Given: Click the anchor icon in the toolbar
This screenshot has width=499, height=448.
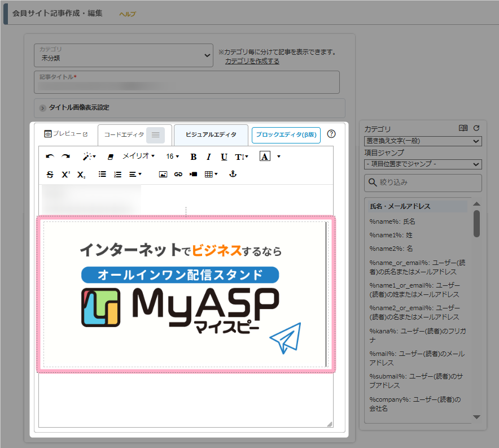Looking at the screenshot, I should pos(231,175).
